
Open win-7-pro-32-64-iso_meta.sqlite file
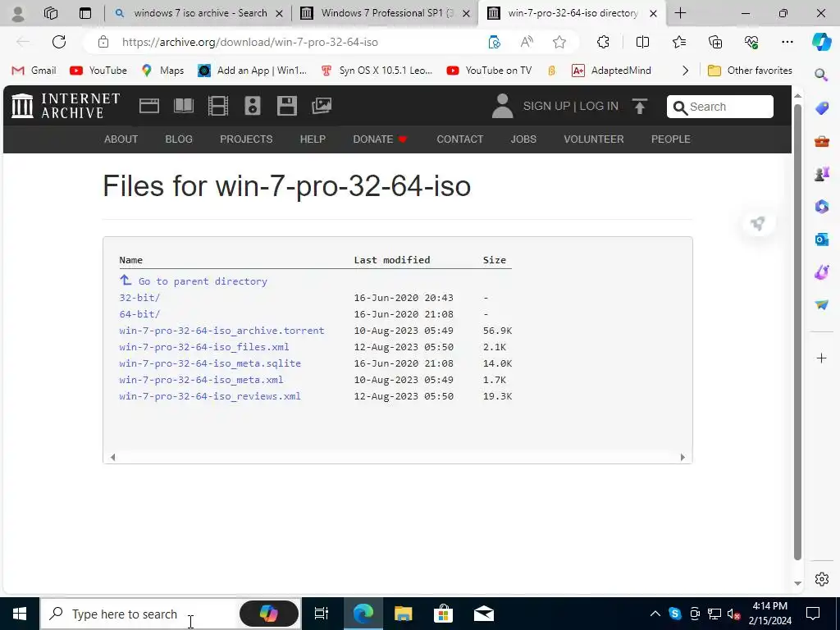point(210,363)
